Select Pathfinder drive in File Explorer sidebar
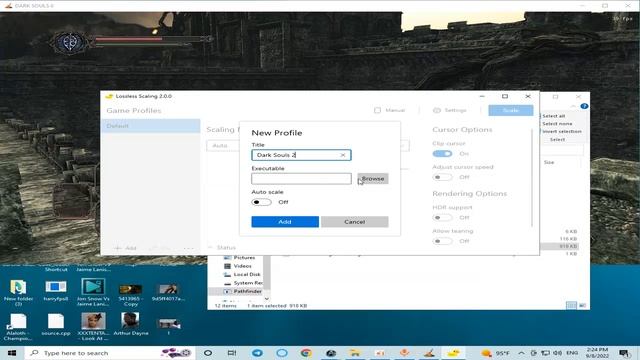640x360 pixels. pos(243,291)
